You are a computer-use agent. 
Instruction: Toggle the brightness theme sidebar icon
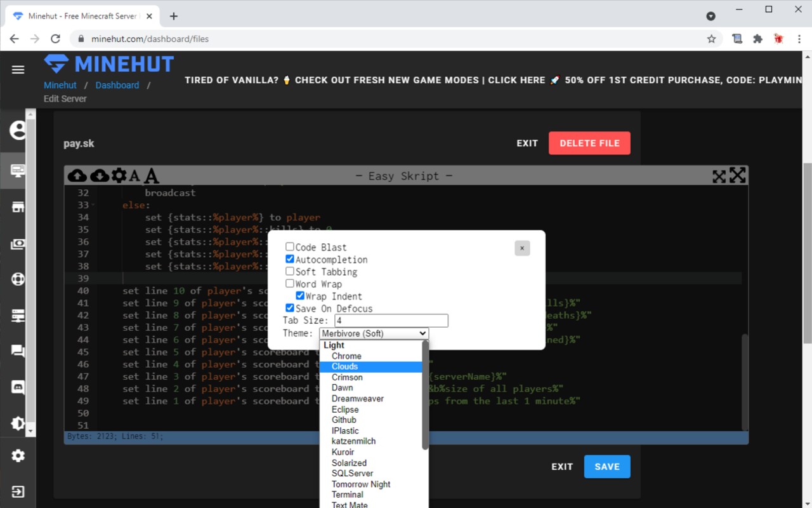tap(18, 423)
